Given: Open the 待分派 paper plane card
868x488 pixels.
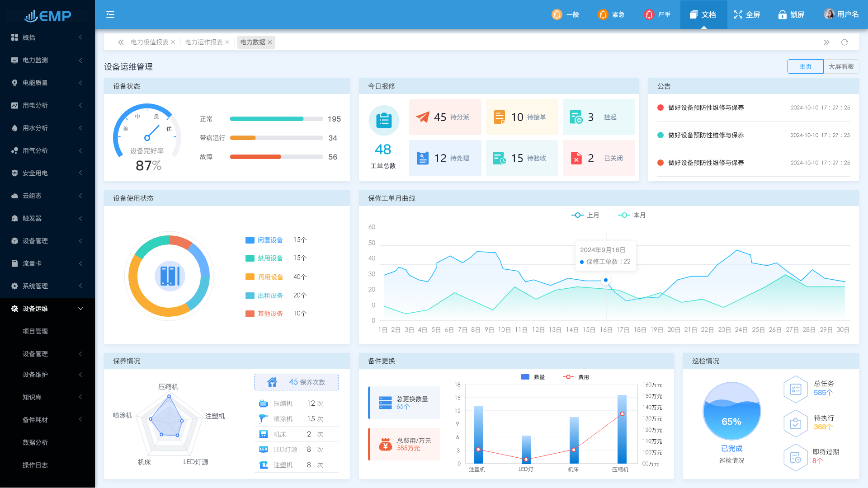Looking at the screenshot, I should (445, 117).
